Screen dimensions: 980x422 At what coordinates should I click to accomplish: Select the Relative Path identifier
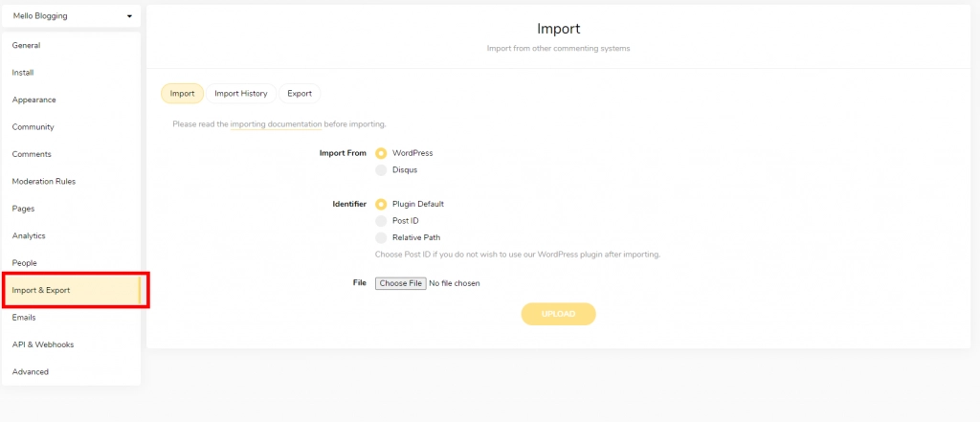pyautogui.click(x=381, y=237)
